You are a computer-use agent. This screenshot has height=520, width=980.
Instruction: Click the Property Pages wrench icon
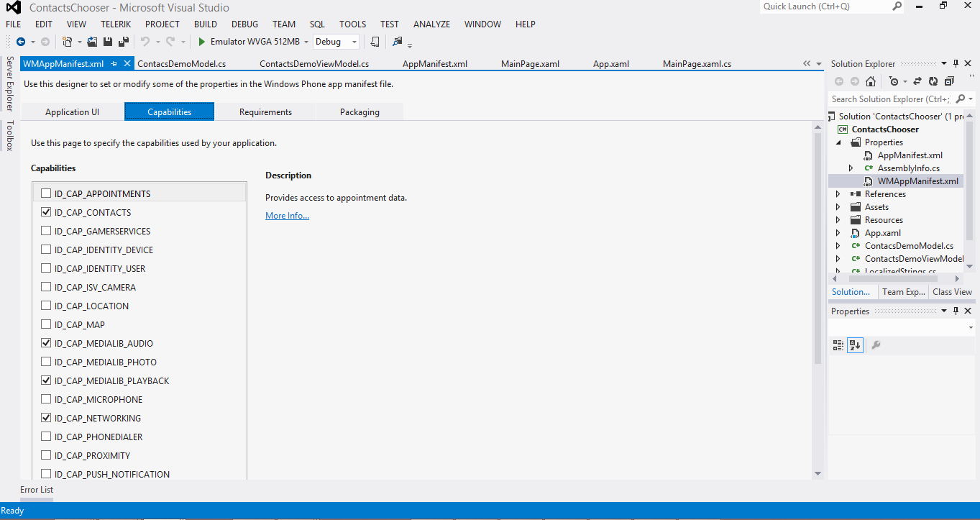[x=876, y=345]
